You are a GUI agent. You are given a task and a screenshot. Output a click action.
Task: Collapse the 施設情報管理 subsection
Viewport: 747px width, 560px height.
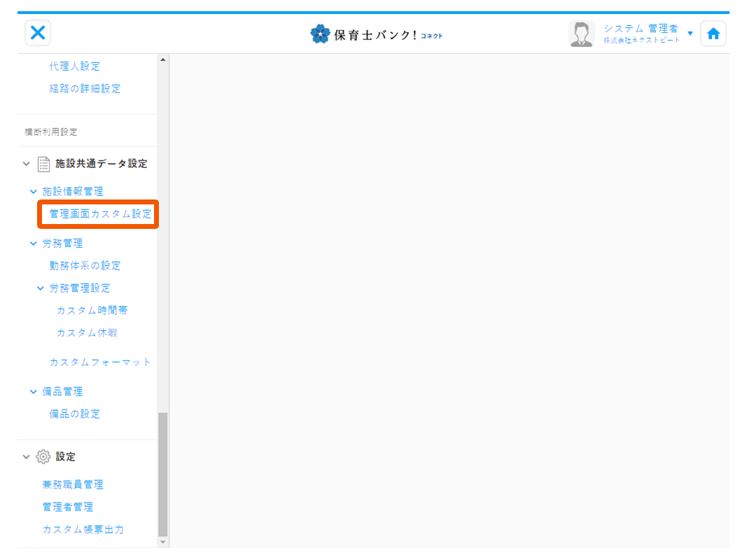click(32, 190)
